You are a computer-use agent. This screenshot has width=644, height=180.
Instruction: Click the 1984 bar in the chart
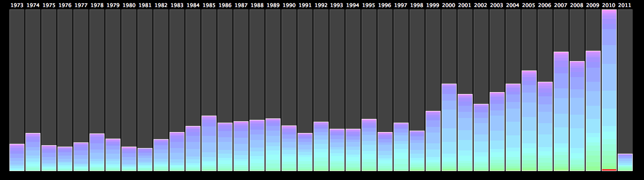pyautogui.click(x=193, y=149)
